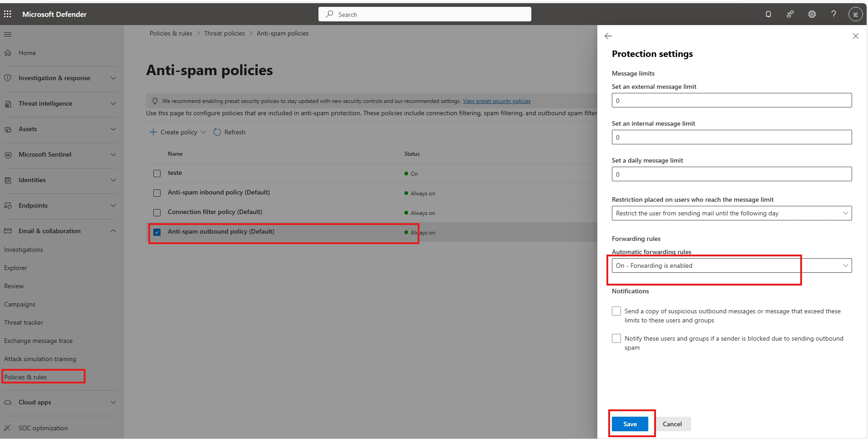Click the Threat intelligence icon
Image resolution: width=868 pixels, height=439 pixels.
[x=8, y=104]
